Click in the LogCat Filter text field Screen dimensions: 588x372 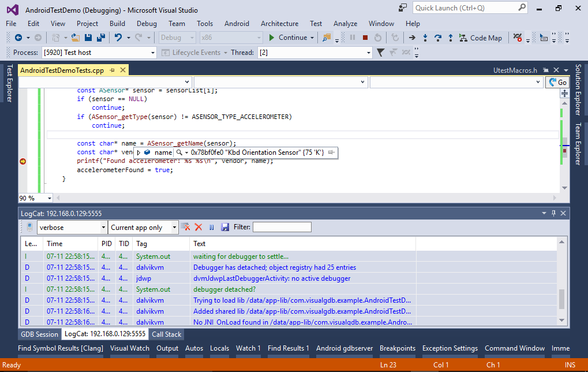tap(282, 227)
